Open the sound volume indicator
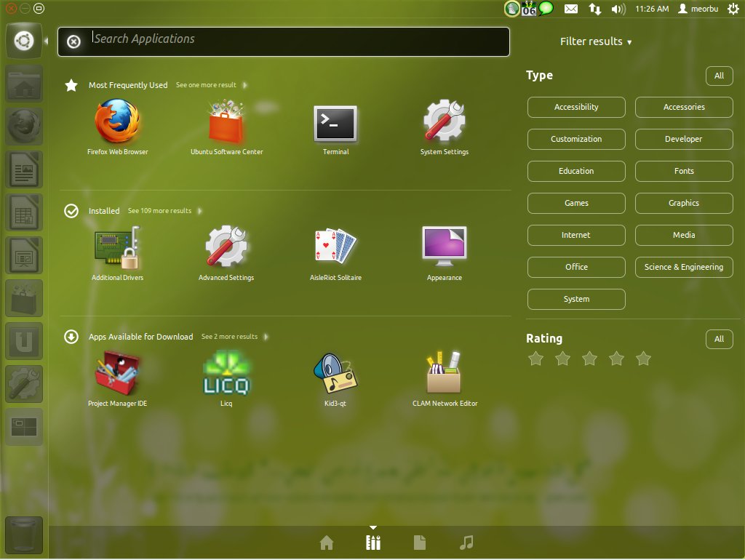This screenshot has width=745, height=560. coord(618,9)
